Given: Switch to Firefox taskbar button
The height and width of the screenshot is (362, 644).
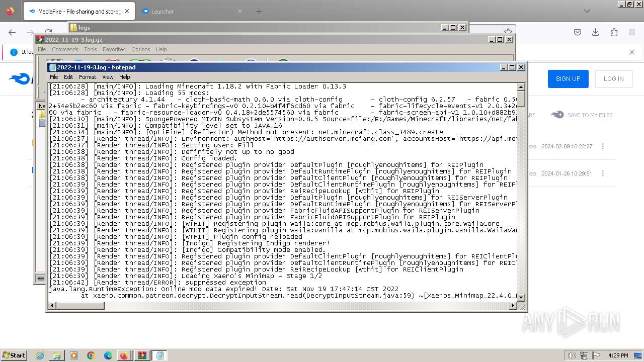Looking at the screenshot, I should click(124, 355).
